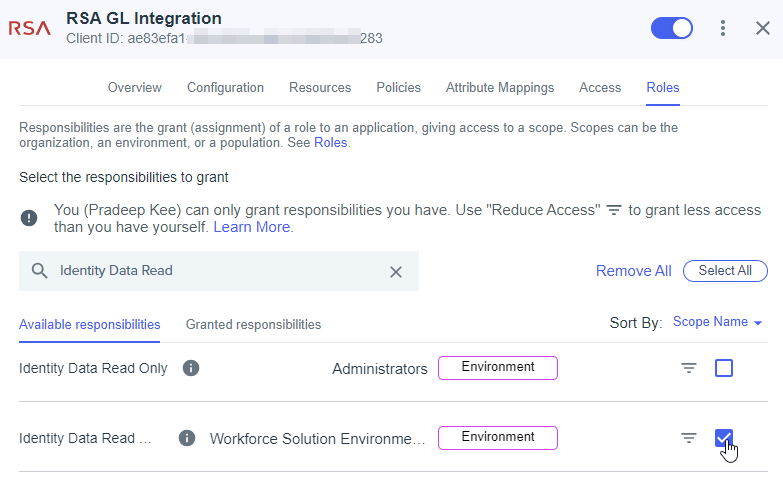The height and width of the screenshot is (479, 783).
Task: Check the Administrators responsibility checkbox
Action: click(x=724, y=368)
